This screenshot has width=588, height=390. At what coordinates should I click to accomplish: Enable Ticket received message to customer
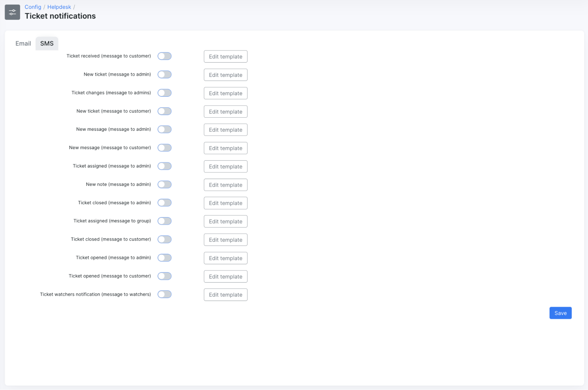(164, 56)
